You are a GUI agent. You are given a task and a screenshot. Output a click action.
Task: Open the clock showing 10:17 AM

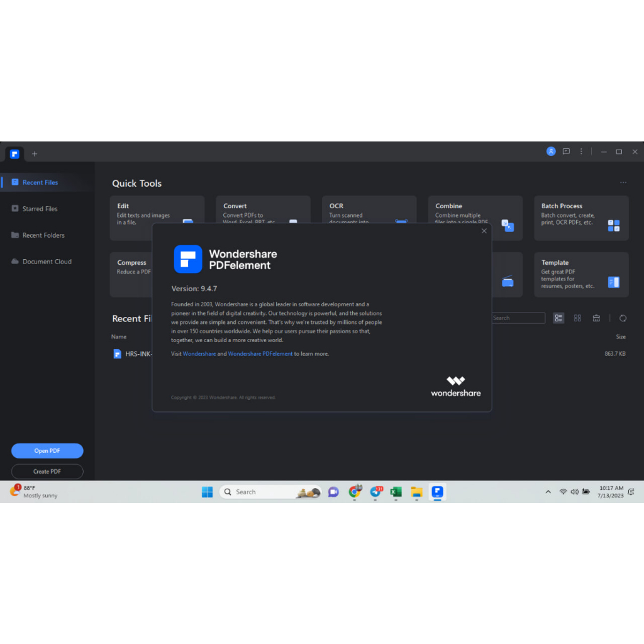[x=611, y=492]
